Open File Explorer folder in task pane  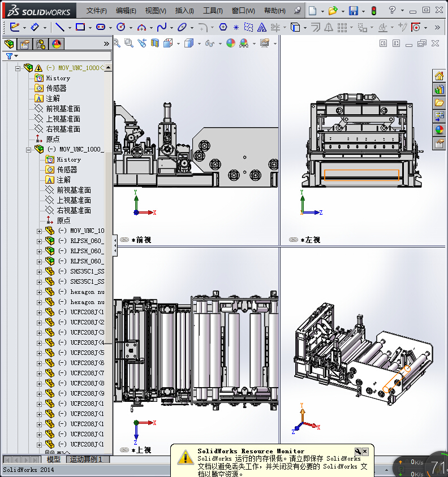pos(439,102)
